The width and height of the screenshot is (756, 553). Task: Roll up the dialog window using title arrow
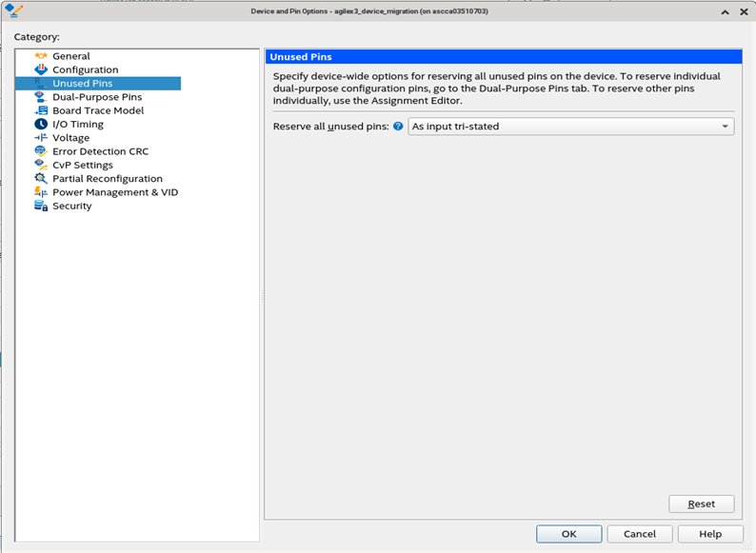coord(725,11)
